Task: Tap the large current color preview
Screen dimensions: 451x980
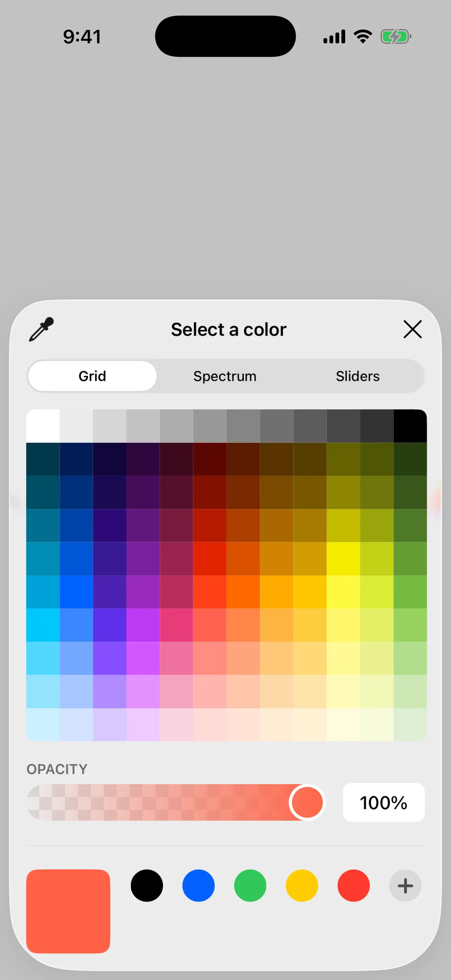Action: [68, 912]
